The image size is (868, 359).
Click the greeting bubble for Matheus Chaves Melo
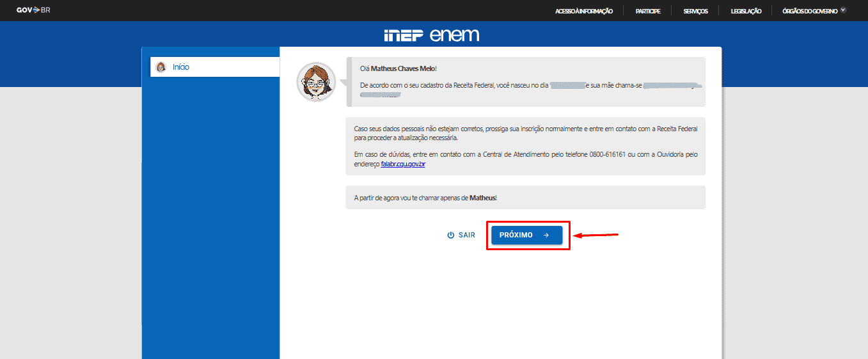click(x=526, y=81)
